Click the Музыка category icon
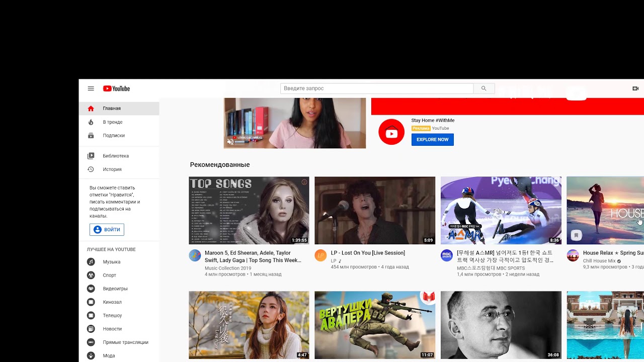The width and height of the screenshot is (644, 362). point(91,262)
